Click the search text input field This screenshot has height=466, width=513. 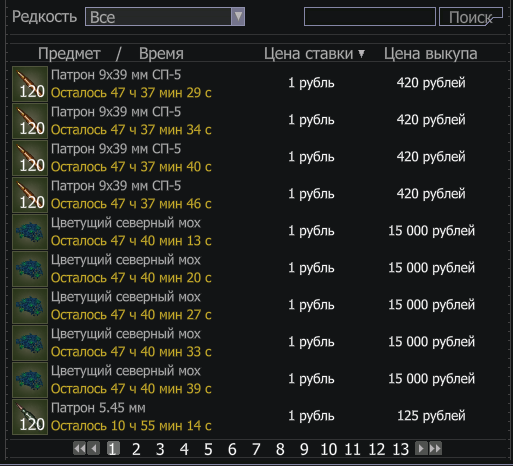(370, 17)
